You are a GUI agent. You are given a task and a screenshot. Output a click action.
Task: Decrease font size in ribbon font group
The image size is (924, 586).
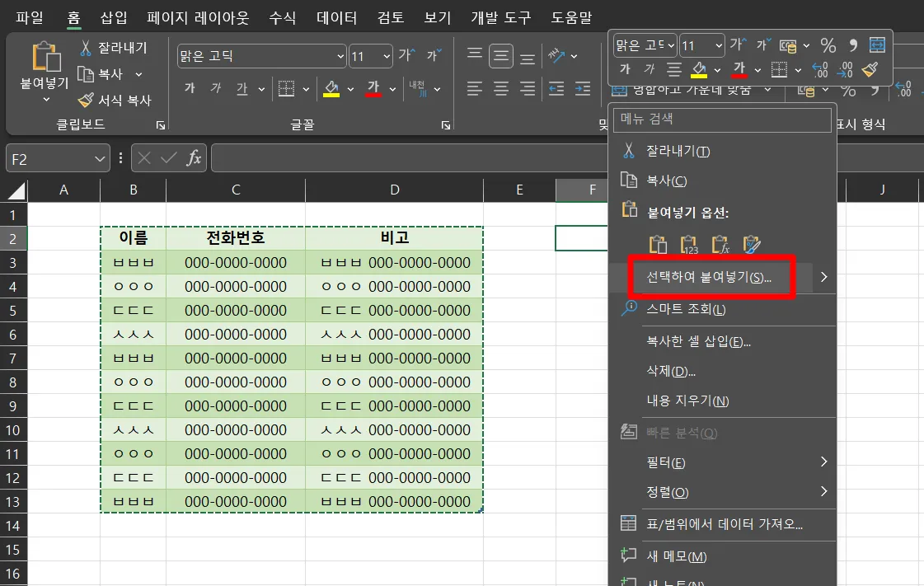pyautogui.click(x=434, y=55)
